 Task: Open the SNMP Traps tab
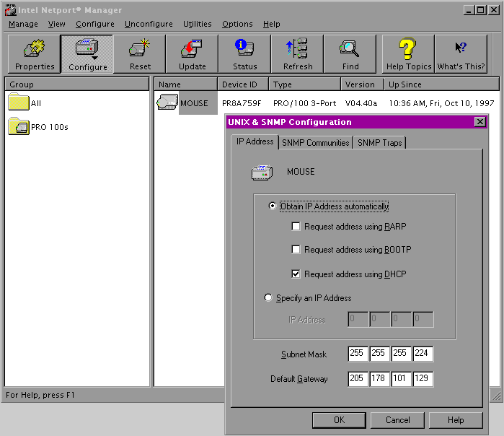click(x=380, y=143)
